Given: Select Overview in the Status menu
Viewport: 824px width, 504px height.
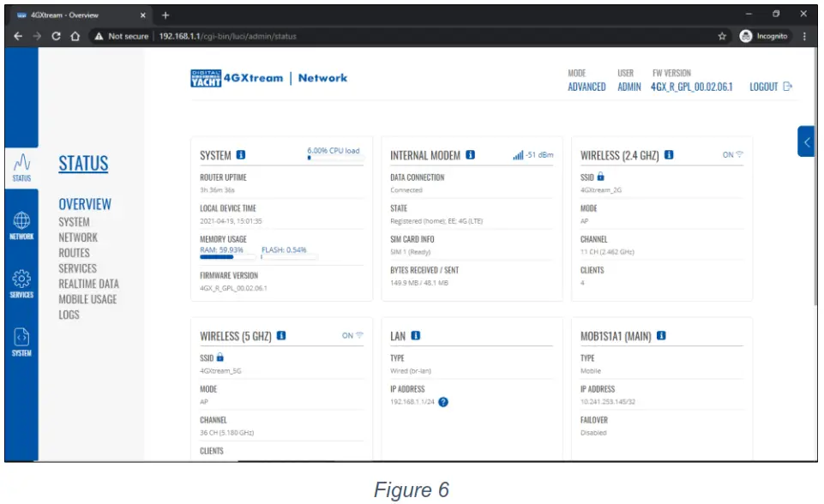Looking at the screenshot, I should (x=85, y=204).
